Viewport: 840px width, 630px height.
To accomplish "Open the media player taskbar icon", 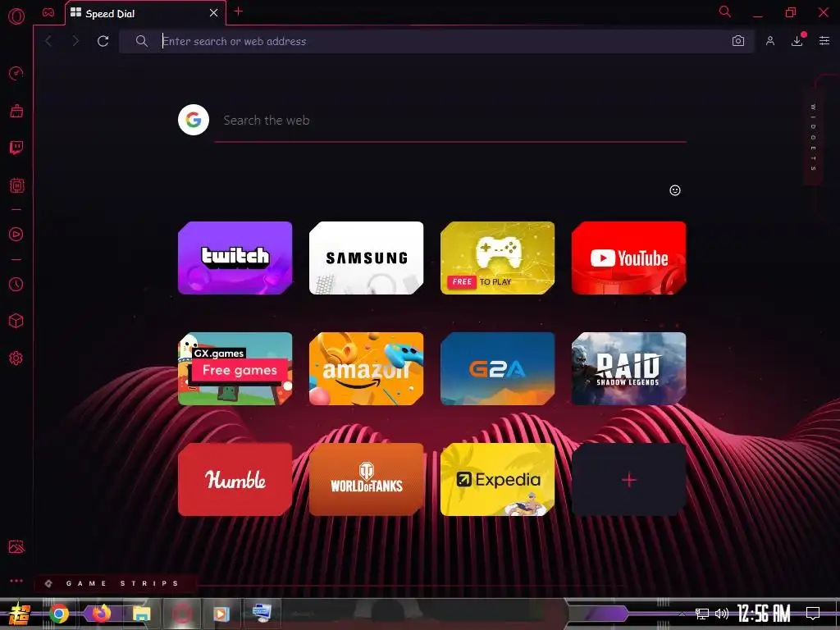I will point(221,614).
